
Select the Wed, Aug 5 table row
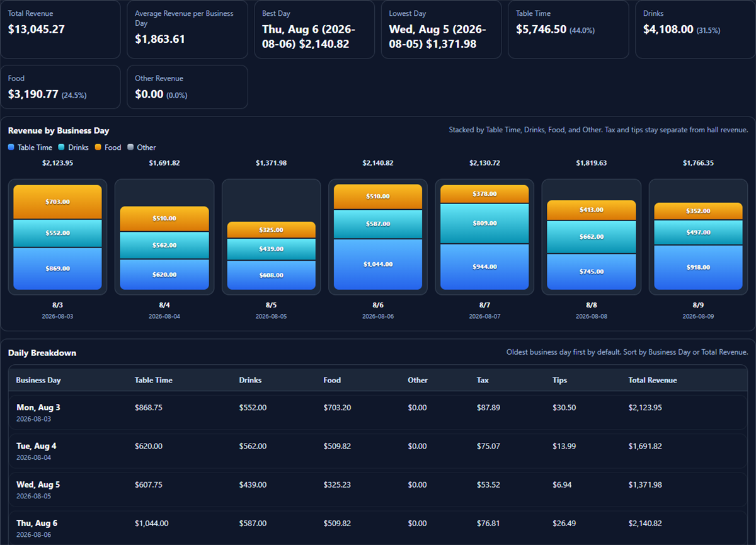378,490
